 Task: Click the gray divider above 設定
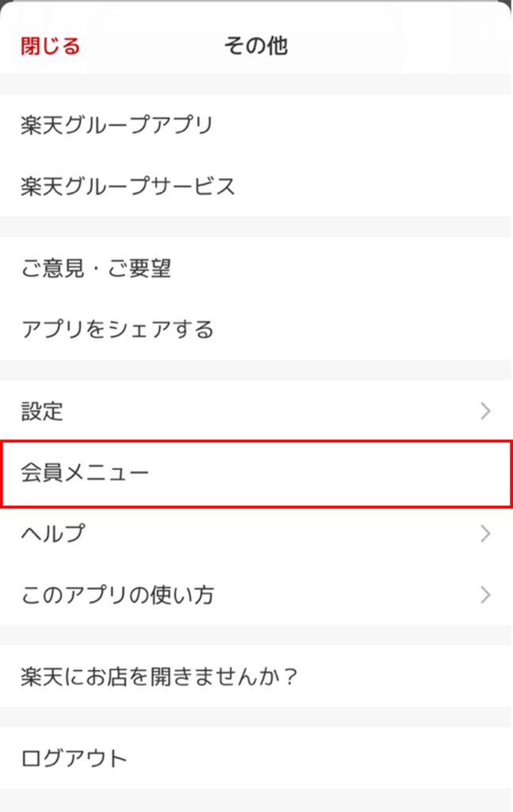(255, 370)
